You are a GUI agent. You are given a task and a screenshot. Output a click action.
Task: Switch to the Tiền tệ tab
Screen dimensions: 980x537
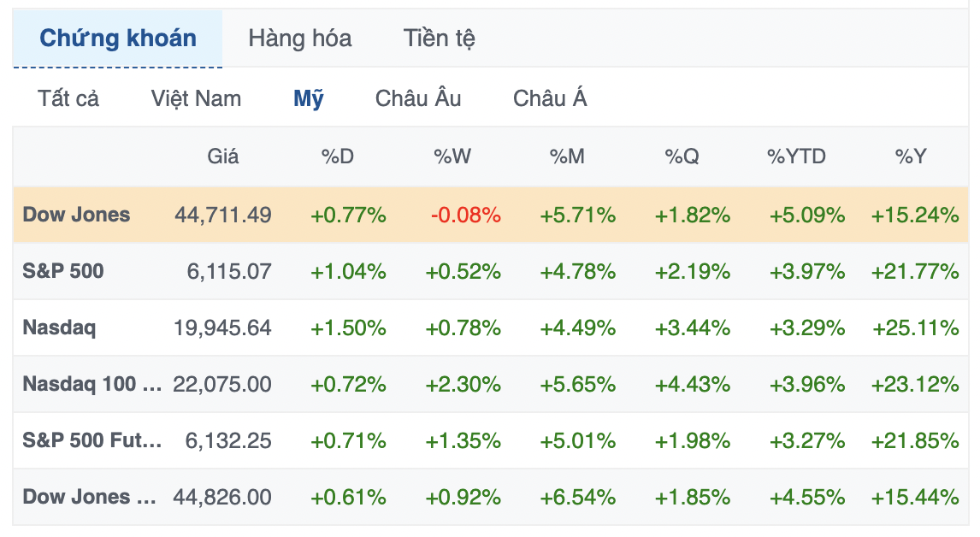439,38
